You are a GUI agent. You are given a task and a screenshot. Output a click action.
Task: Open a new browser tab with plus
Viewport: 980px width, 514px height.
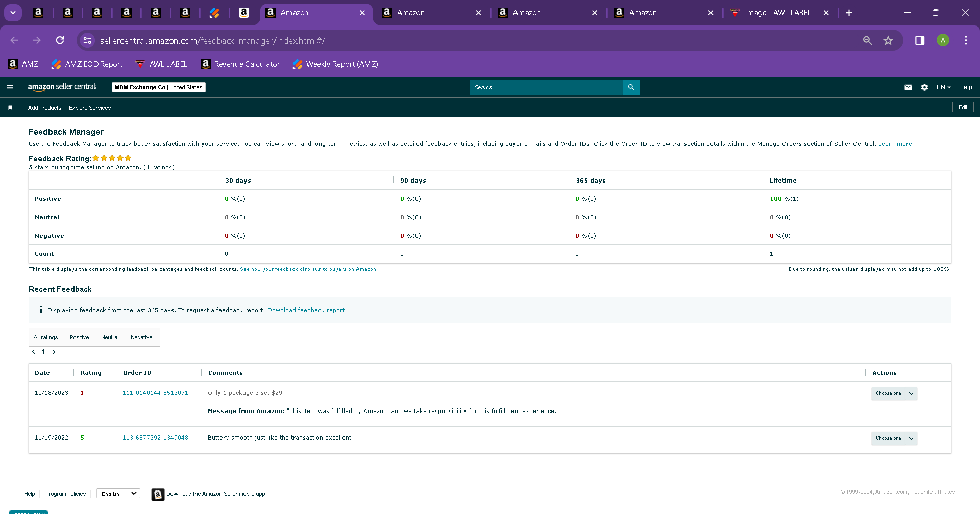click(849, 13)
